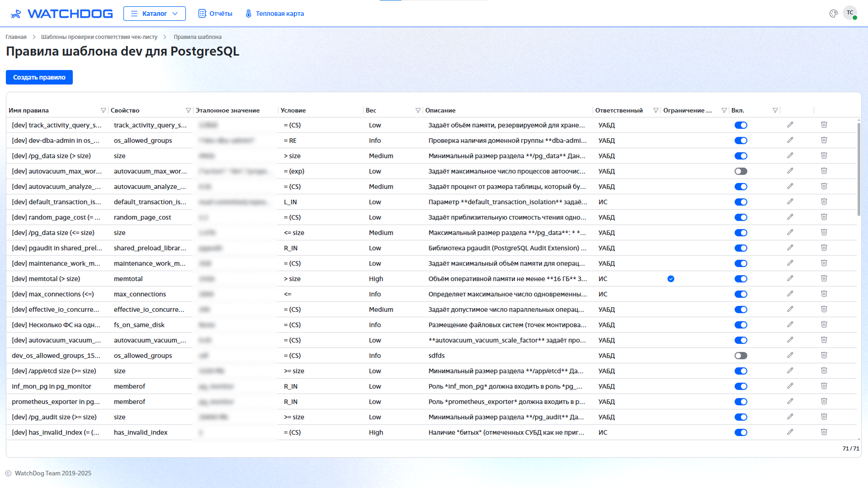
Task: Edit the memtotal rule with pencil icon
Action: (790, 278)
